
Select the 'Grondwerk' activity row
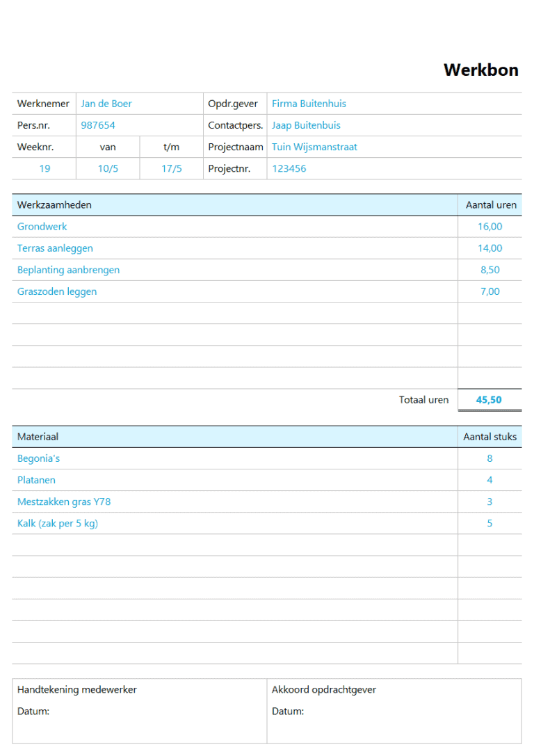(42, 226)
